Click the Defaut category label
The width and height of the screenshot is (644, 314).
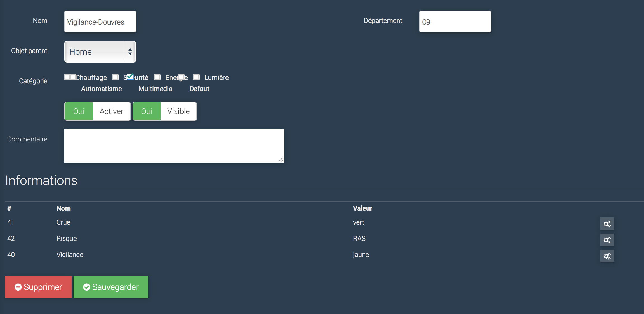click(x=199, y=89)
